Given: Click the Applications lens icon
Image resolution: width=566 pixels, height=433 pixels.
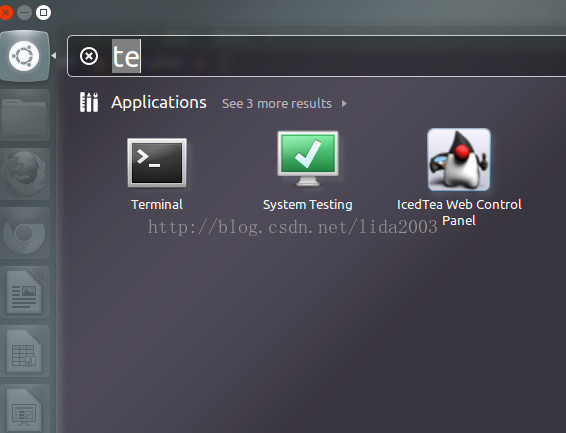Looking at the screenshot, I should pyautogui.click(x=89, y=102).
